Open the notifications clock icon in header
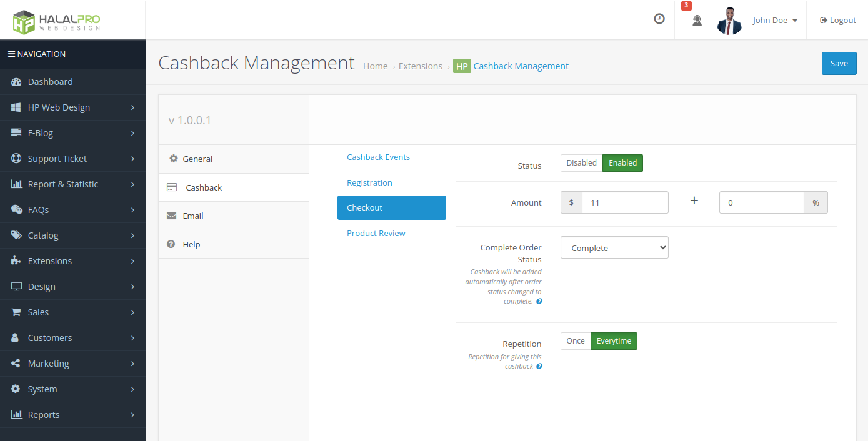This screenshot has width=868, height=441. click(x=659, y=19)
